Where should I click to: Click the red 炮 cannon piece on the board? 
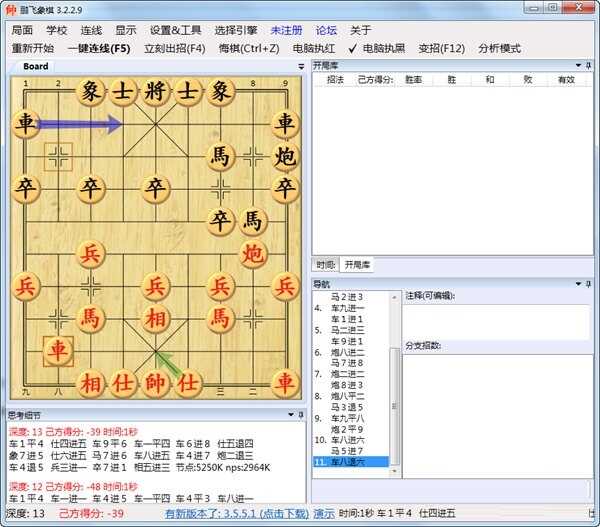coord(253,254)
